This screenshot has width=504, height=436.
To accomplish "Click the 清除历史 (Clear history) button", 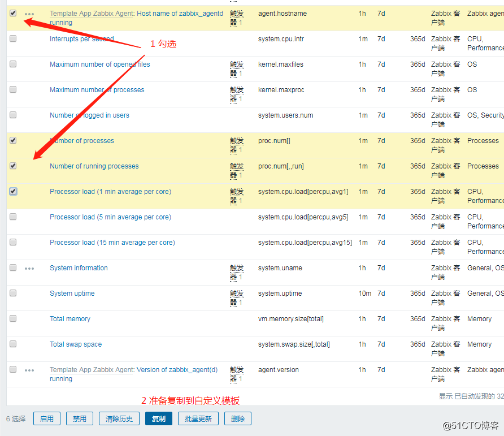I will (x=119, y=418).
